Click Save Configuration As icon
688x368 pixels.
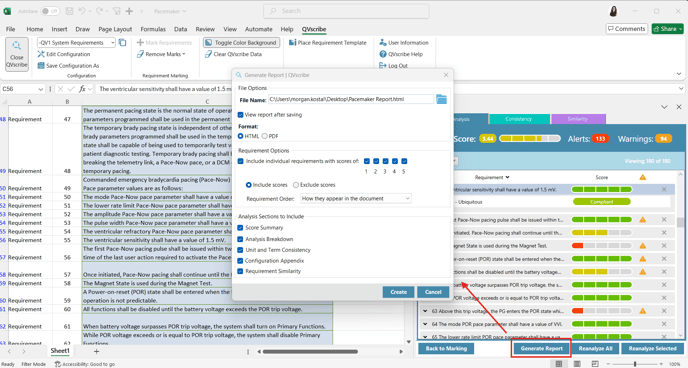pos(41,65)
